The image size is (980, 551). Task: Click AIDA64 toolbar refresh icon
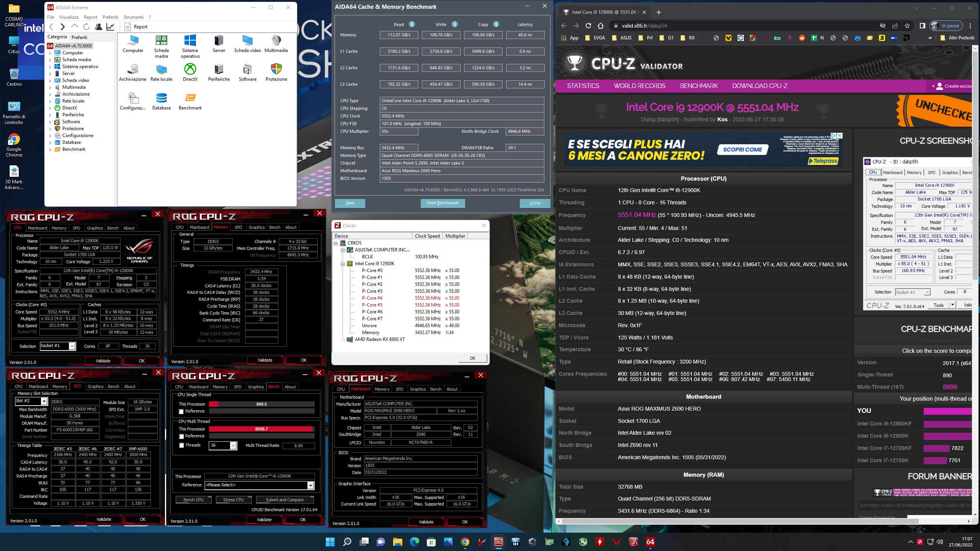pos(87,26)
